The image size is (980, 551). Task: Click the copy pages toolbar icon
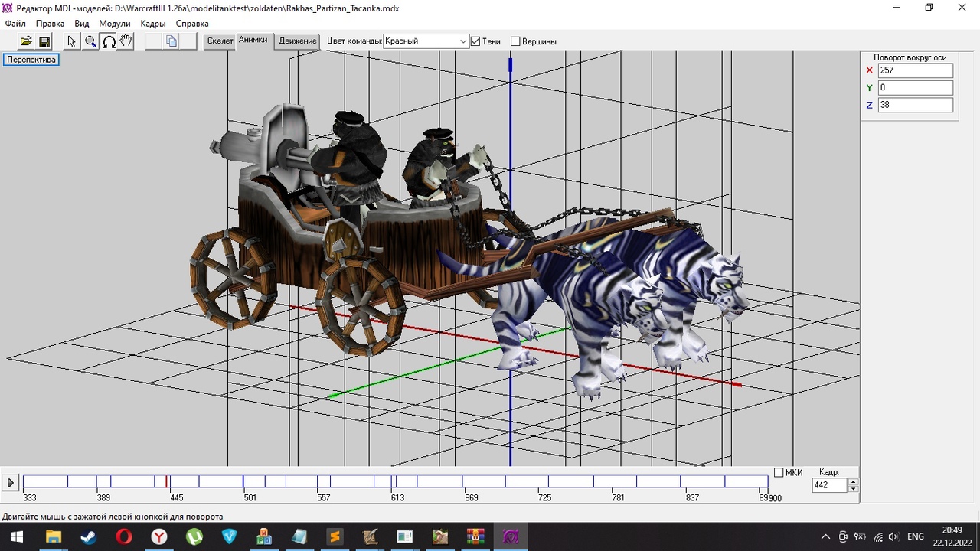click(x=171, y=41)
